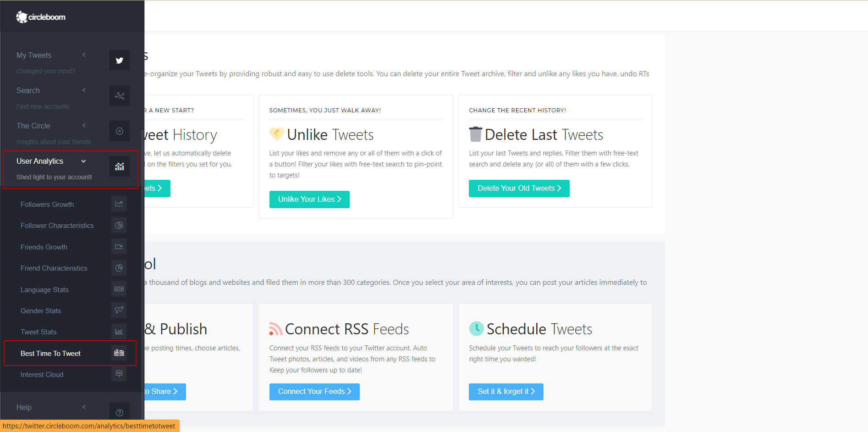Click the Best Time To Tweet robot icon
868x432 pixels.
click(119, 353)
